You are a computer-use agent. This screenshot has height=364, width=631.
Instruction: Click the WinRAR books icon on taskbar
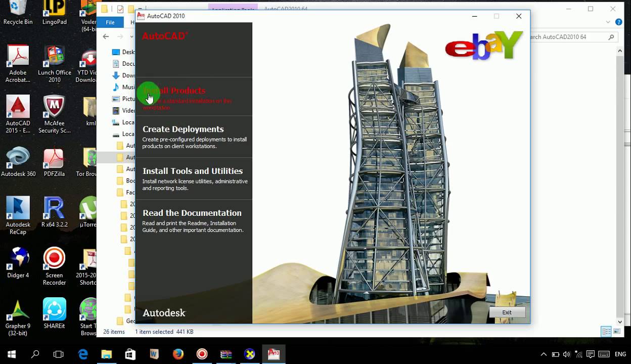(x=226, y=354)
